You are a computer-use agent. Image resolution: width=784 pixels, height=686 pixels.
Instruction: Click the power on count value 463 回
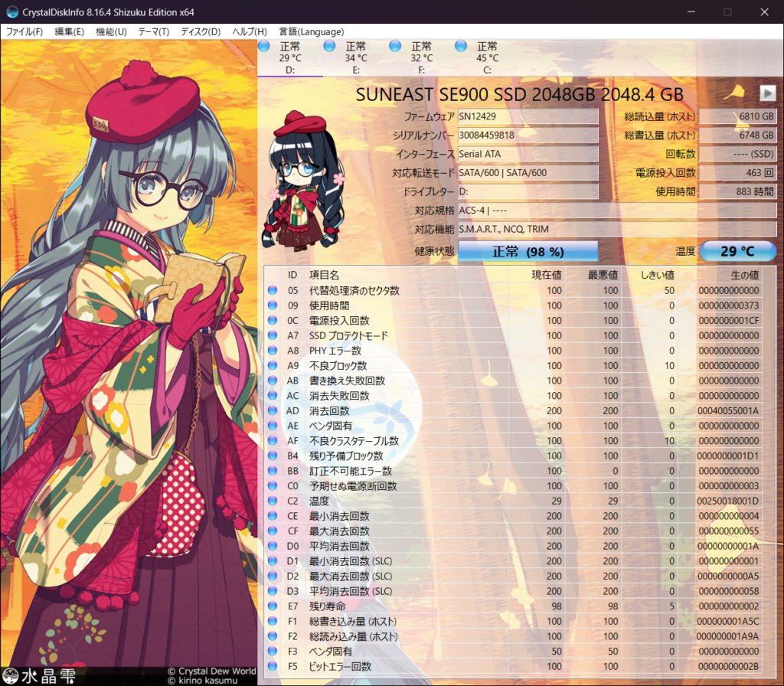point(737,173)
